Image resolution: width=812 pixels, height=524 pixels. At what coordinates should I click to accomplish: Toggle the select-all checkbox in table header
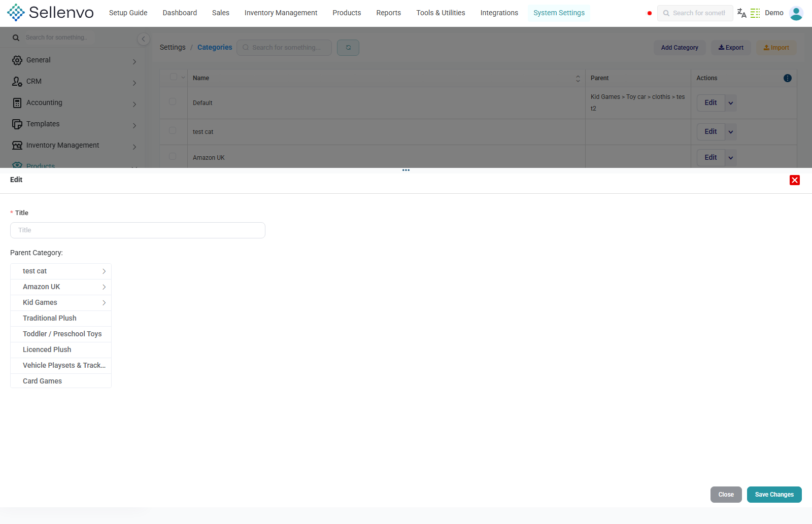(x=173, y=77)
